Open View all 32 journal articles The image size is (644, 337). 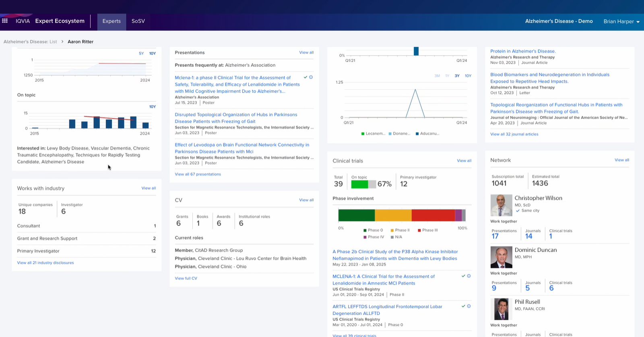point(514,134)
